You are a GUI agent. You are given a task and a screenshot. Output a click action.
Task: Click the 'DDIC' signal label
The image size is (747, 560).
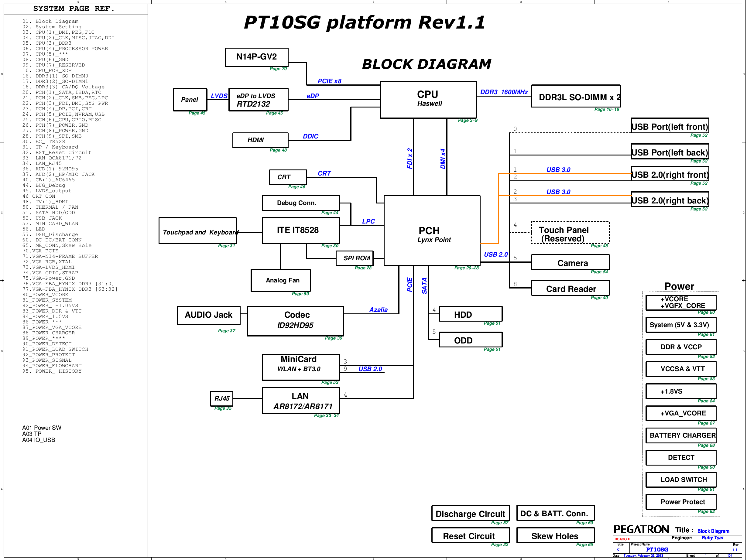tap(310, 136)
